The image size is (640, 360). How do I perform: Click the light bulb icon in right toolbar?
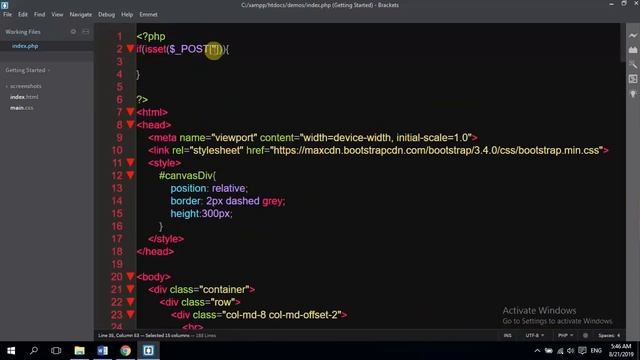pos(633,94)
